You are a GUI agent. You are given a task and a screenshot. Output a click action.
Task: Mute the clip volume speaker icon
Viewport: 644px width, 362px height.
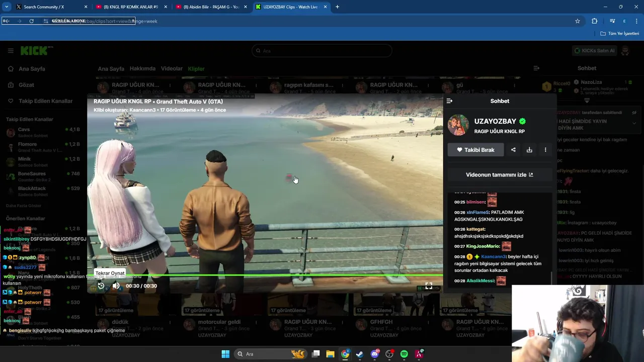pyautogui.click(x=116, y=286)
